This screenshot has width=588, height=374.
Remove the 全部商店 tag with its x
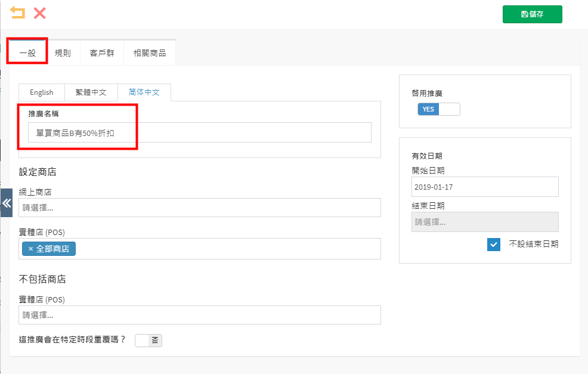pos(31,249)
